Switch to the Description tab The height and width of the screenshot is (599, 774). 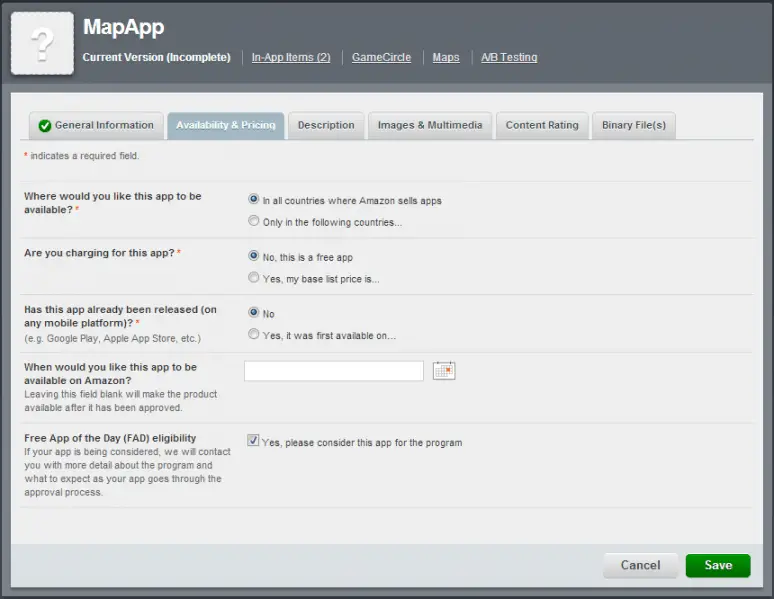click(x=326, y=125)
